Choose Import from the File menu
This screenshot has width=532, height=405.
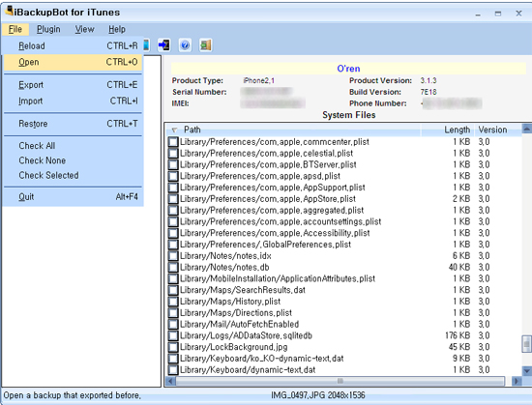(73, 101)
